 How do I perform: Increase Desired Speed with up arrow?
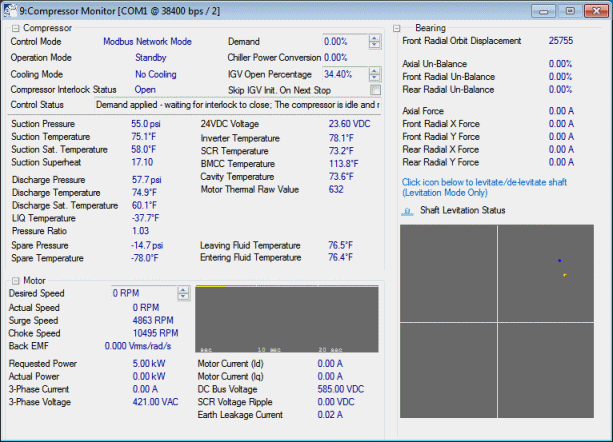pyautogui.click(x=183, y=290)
